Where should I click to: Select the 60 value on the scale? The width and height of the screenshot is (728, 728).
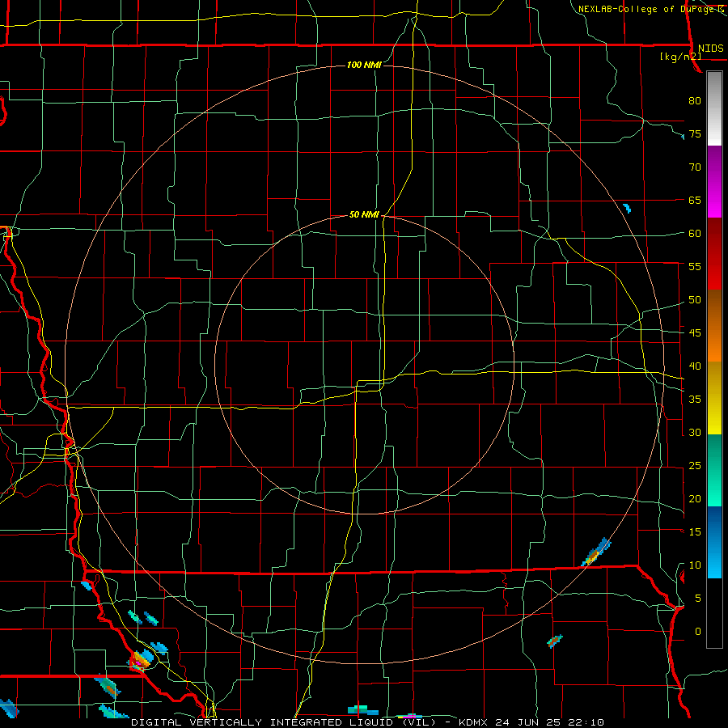point(695,234)
